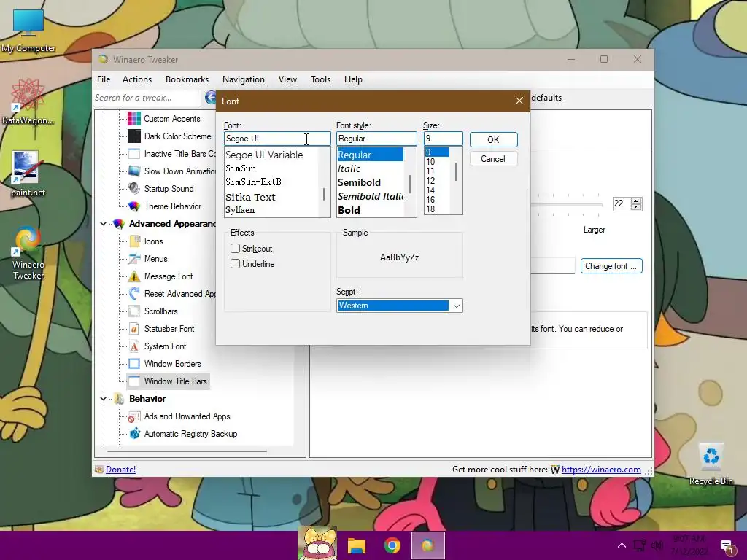This screenshot has width=747, height=560.
Task: Click the Dark Color Scheme icon
Action: [134, 136]
